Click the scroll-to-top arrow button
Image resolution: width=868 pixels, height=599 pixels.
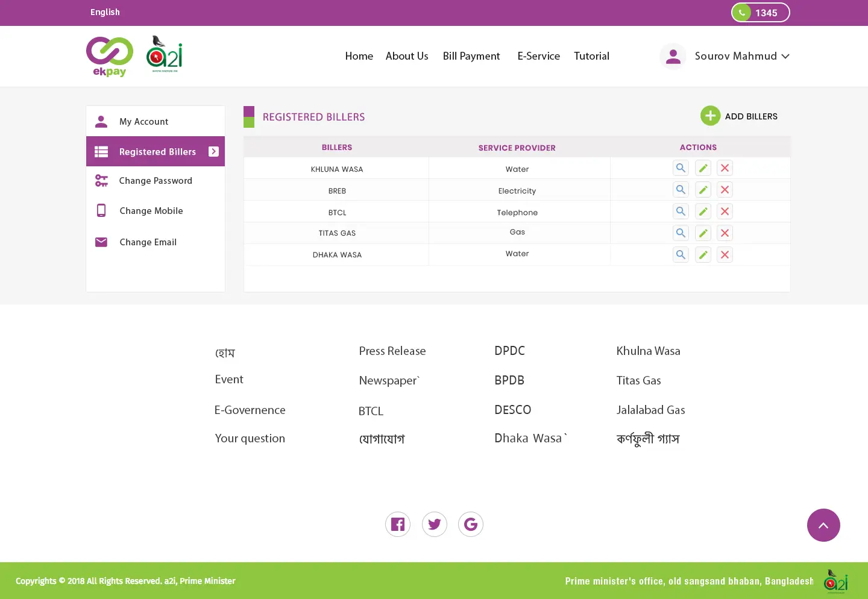coord(823,525)
